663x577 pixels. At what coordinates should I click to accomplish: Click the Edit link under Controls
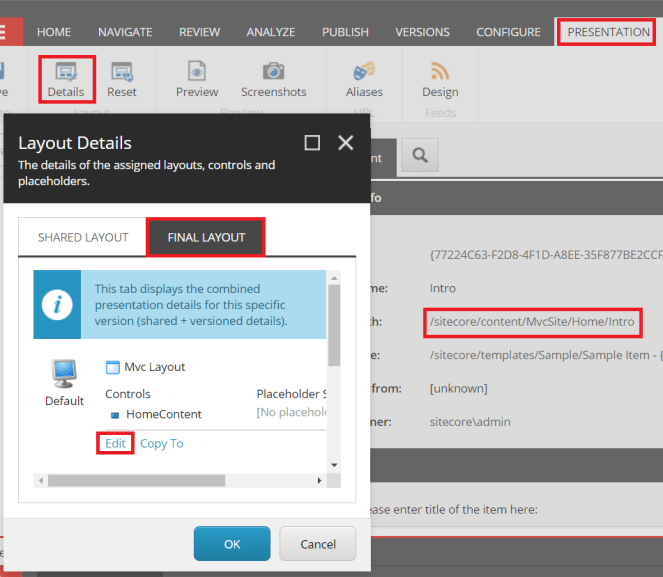tap(115, 443)
